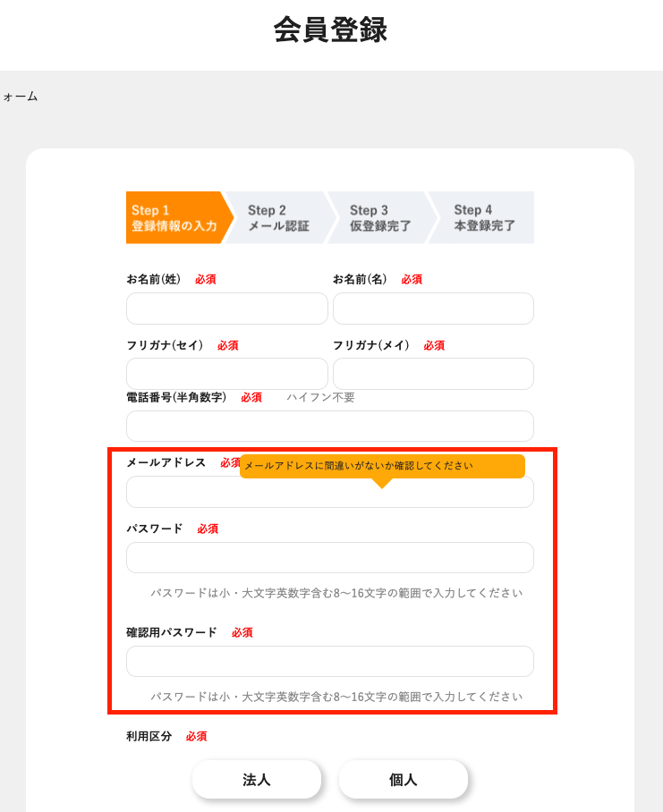
Task: Focus the フリガナ(セイ) input field
Action: tap(227, 374)
